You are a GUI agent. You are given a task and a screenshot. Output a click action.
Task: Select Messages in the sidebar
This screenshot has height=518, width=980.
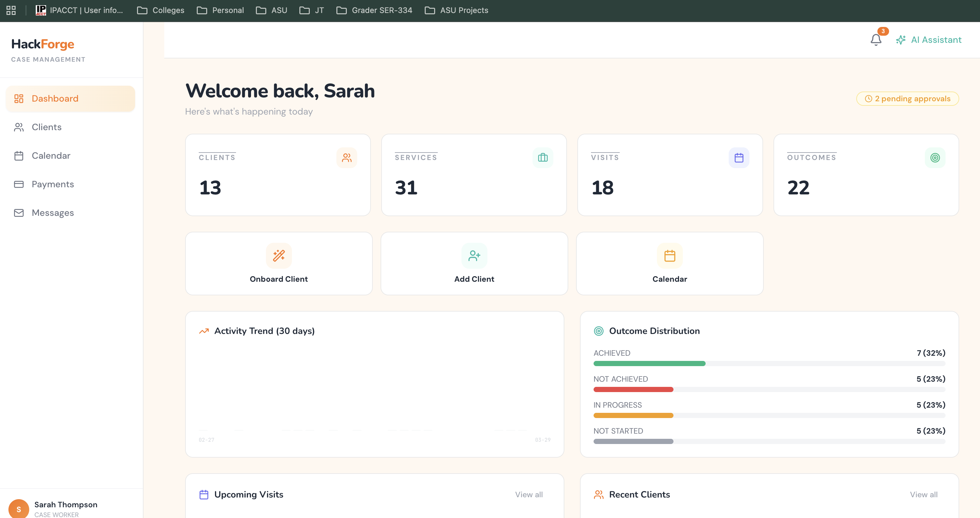[53, 213]
